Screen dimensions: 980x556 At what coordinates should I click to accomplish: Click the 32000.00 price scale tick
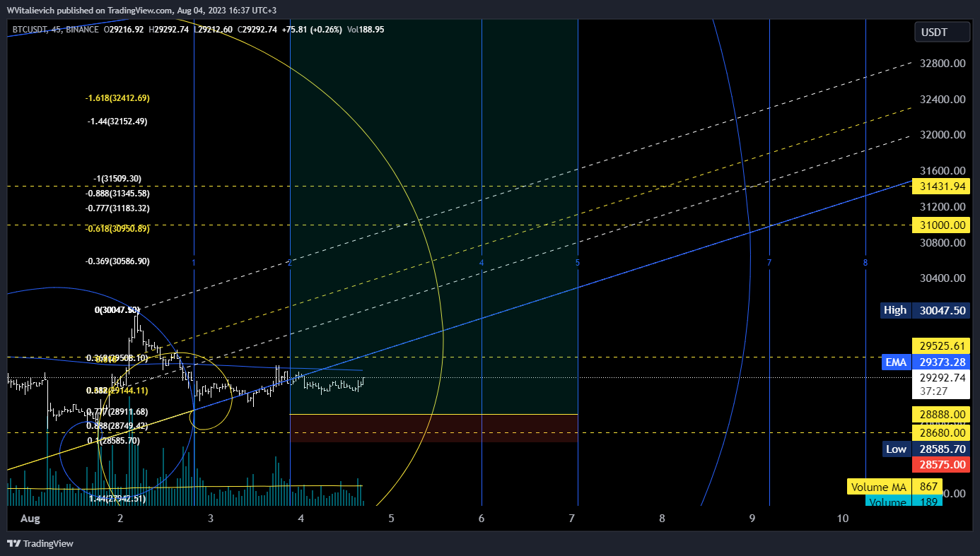tap(943, 135)
